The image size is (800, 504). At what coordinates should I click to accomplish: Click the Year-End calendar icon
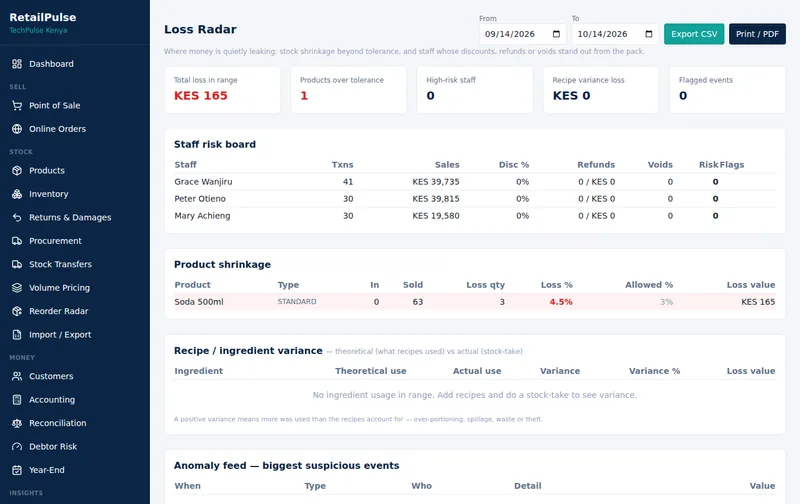click(x=17, y=470)
